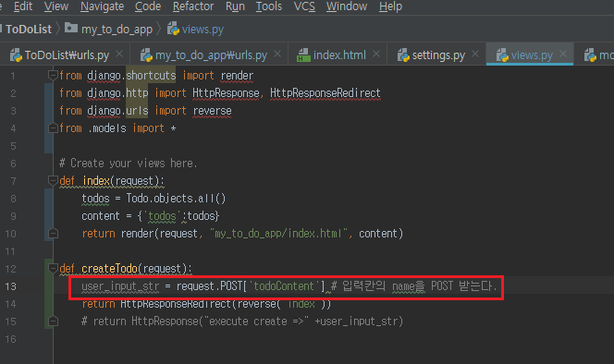Switch to ToDoList\urls.py tab

(x=67, y=55)
